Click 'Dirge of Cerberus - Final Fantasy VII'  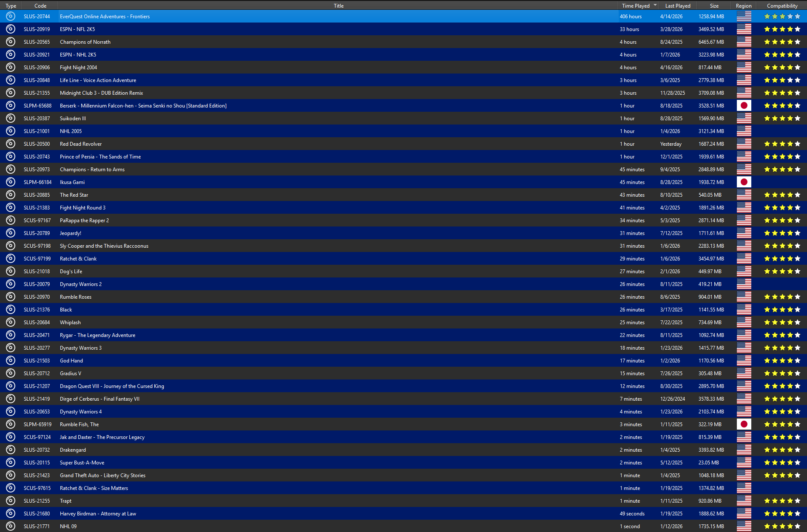[99, 399]
